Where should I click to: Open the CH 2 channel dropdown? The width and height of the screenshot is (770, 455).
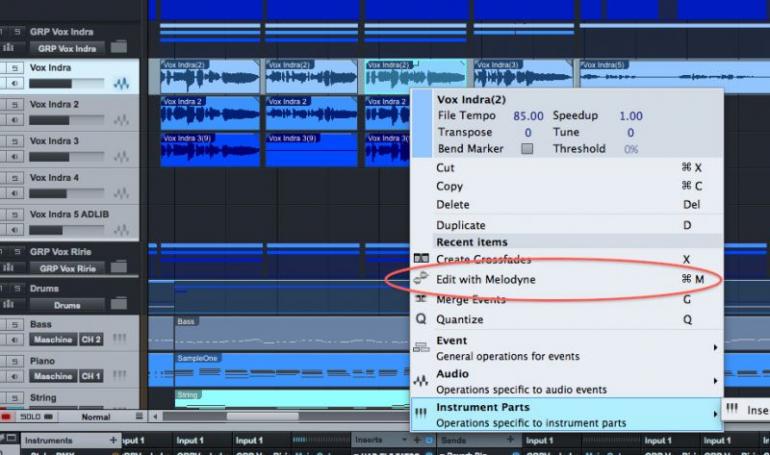(x=91, y=339)
